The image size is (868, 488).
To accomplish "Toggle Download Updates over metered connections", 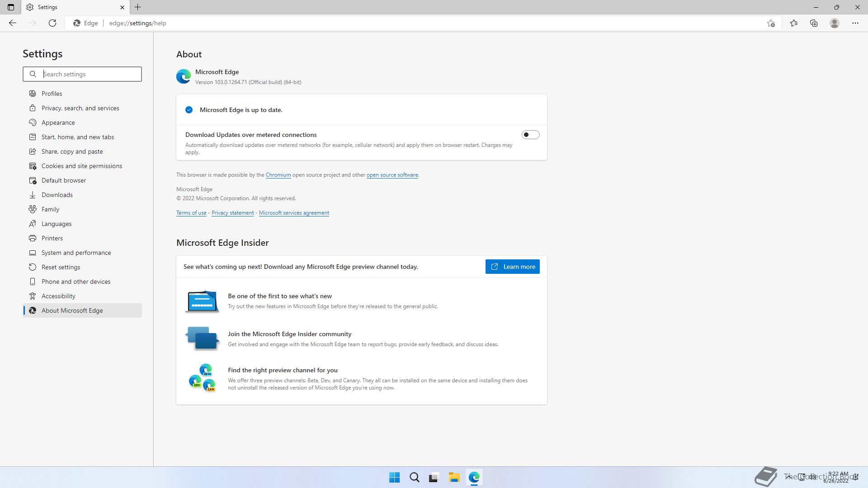I will pyautogui.click(x=530, y=135).
